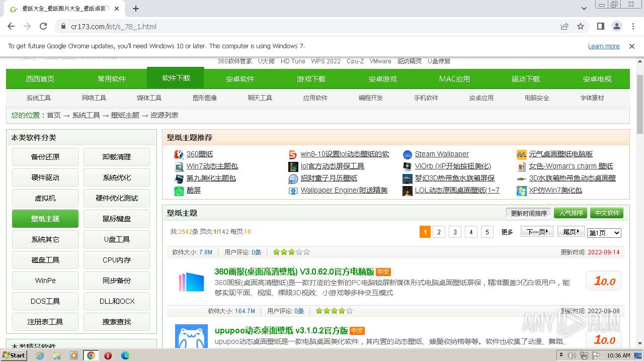644x362 pixels.
Task: Select the 字体素材 sub-navigation item
Action: 592,98
